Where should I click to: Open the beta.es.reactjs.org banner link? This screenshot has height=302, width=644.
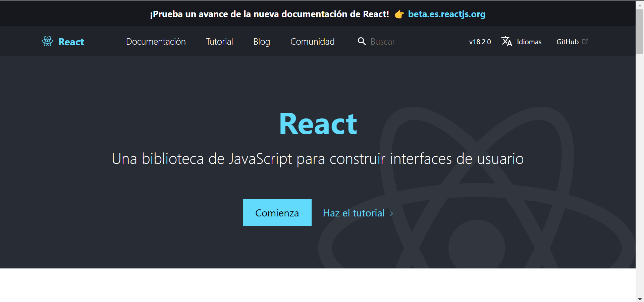[x=447, y=14]
